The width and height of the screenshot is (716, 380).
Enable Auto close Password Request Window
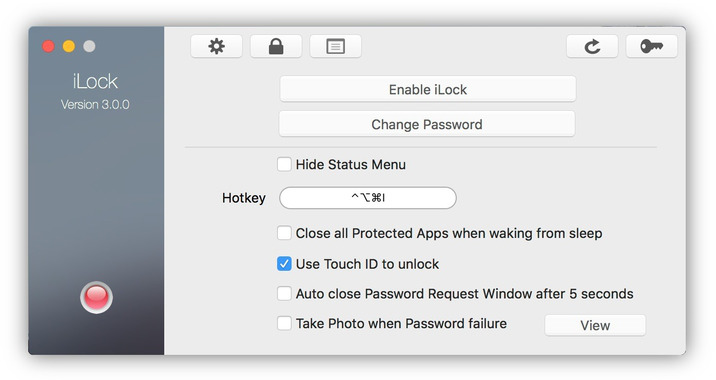[x=284, y=293]
